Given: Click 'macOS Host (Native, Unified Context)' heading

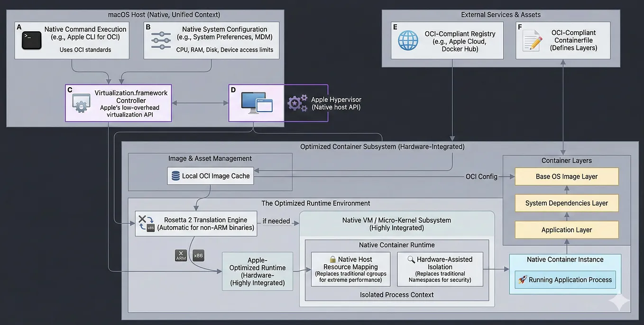Looking at the screenshot, I should coord(164,15).
